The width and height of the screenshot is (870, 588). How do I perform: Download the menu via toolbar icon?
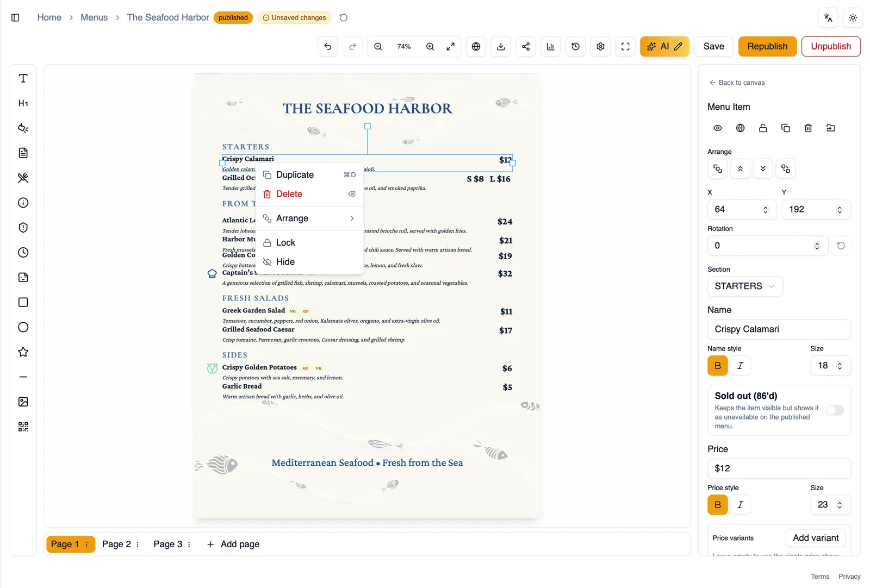pyautogui.click(x=501, y=47)
